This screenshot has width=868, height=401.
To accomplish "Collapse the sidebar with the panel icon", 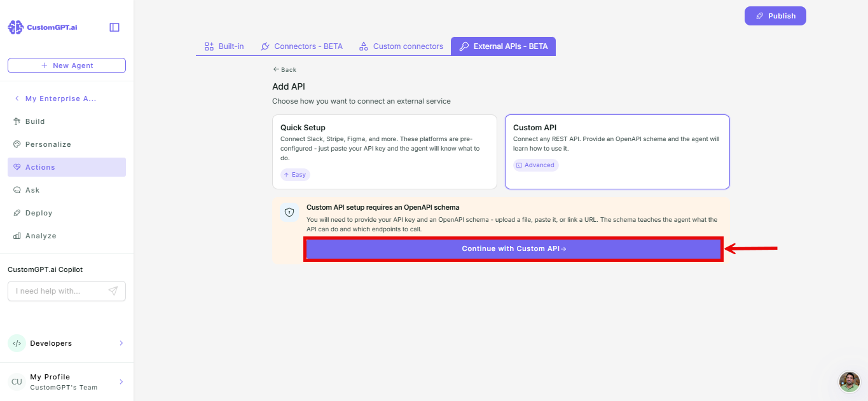I will point(114,27).
